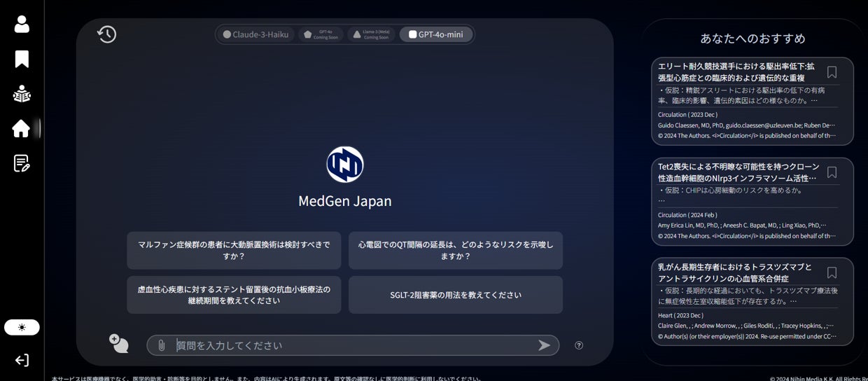Select the GPT-4o Coming Soon tab
This screenshot has height=381, width=868.
click(x=321, y=34)
